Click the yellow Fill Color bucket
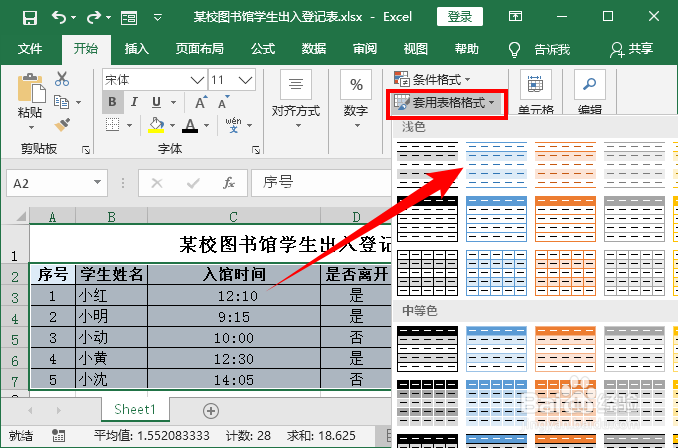The image size is (678, 448). [x=157, y=125]
